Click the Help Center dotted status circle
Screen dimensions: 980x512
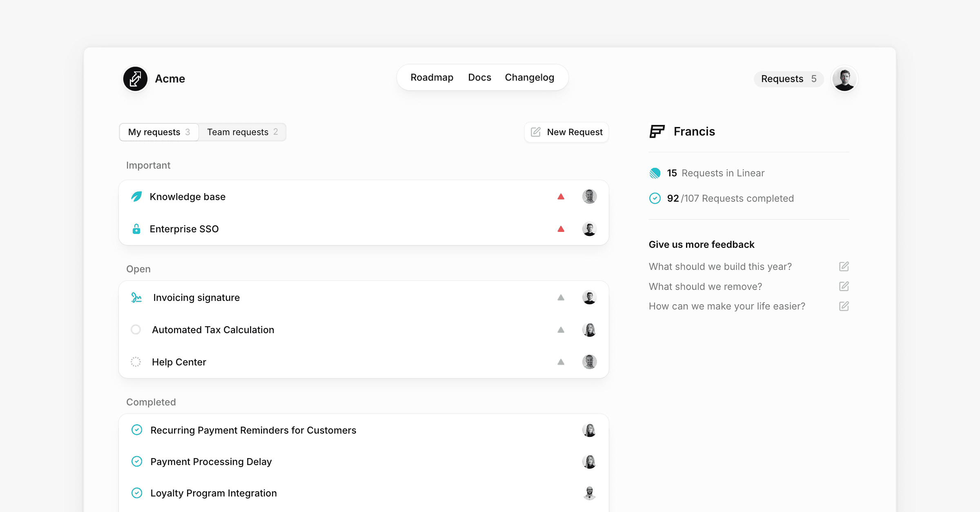pos(136,362)
